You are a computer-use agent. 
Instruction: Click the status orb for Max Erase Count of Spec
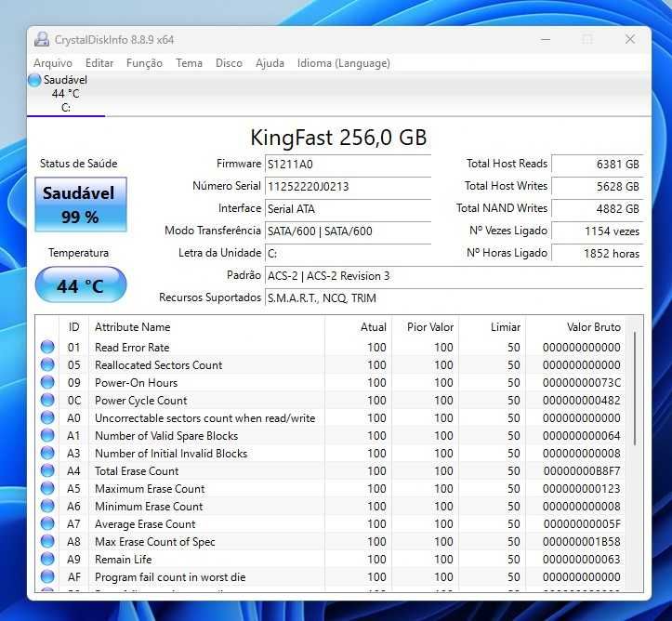click(47, 541)
